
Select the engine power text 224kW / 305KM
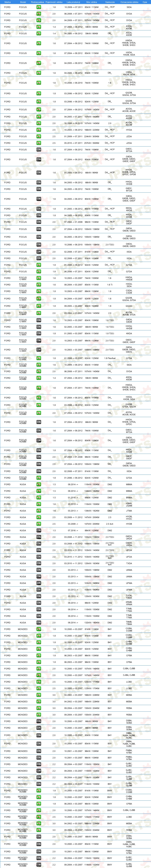(92, 136)
